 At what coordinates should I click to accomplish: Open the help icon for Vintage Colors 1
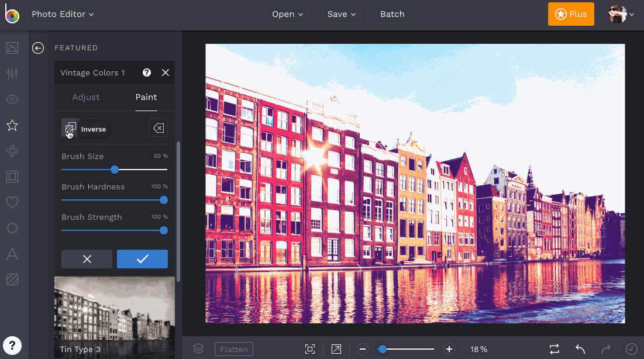click(x=147, y=73)
